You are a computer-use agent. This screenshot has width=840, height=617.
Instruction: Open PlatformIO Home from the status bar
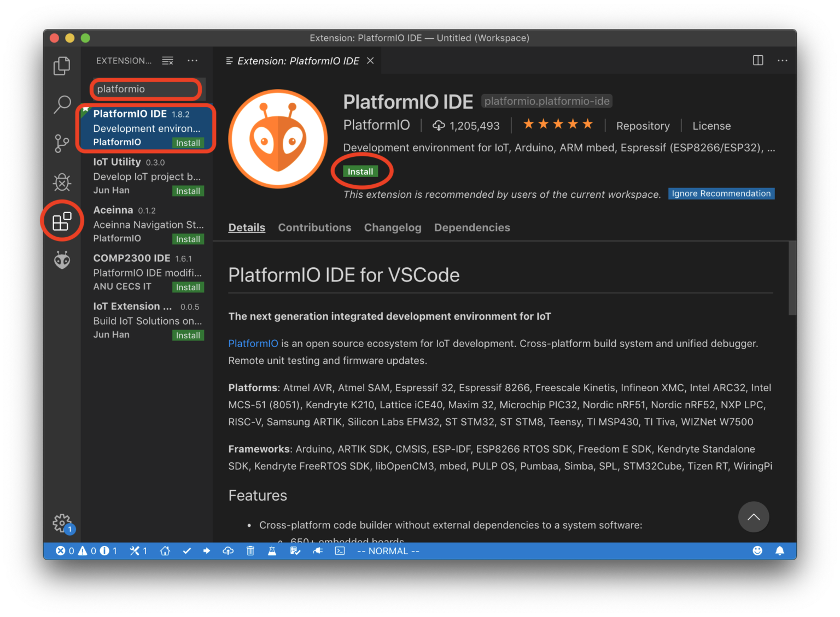(x=165, y=551)
